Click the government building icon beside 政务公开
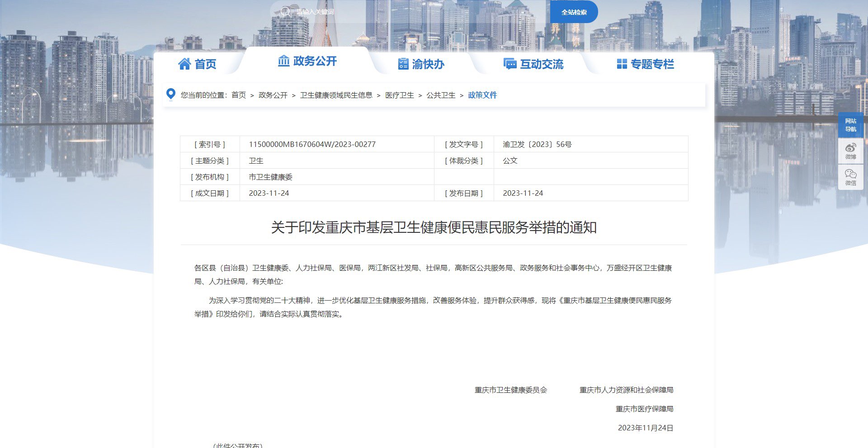This screenshot has height=448, width=868. [283, 61]
